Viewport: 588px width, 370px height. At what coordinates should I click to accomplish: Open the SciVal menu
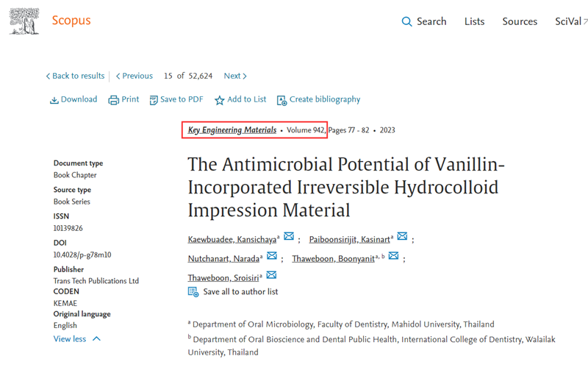(x=570, y=21)
